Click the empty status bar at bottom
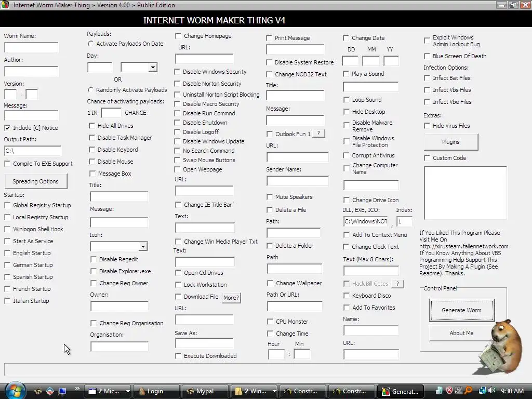Image resolution: width=532 pixels, height=399 pixels. (x=237, y=369)
